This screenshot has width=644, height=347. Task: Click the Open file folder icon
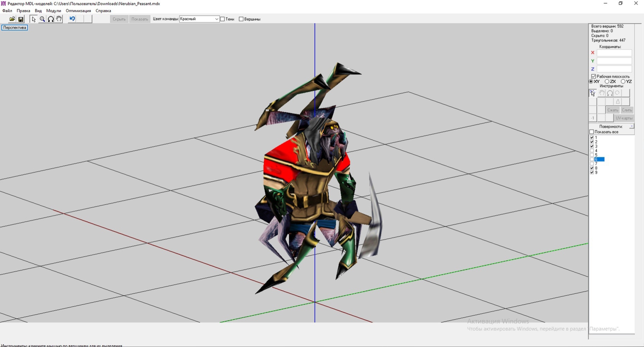click(x=12, y=19)
